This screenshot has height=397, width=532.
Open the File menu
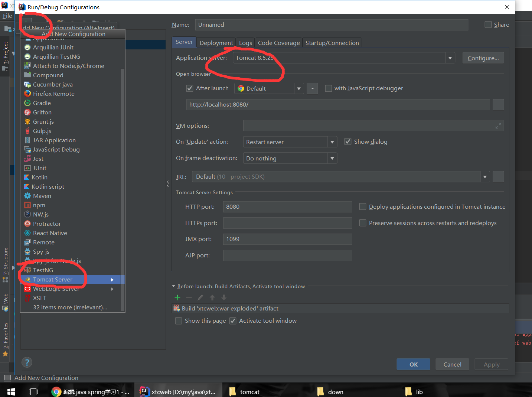7,16
